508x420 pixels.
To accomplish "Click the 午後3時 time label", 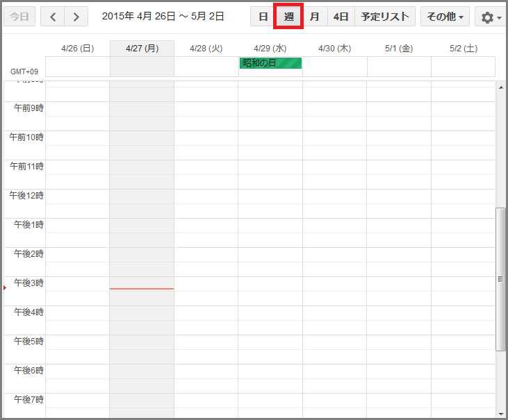I will coord(28,283).
